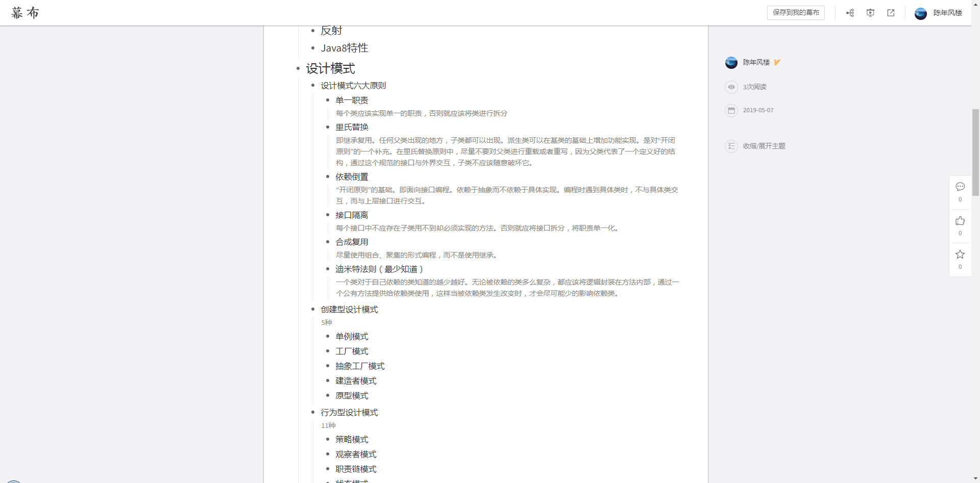Screen dimensions: 980x483
Task: Open author 陈年风楼 profile in sidebar
Action: [756, 62]
